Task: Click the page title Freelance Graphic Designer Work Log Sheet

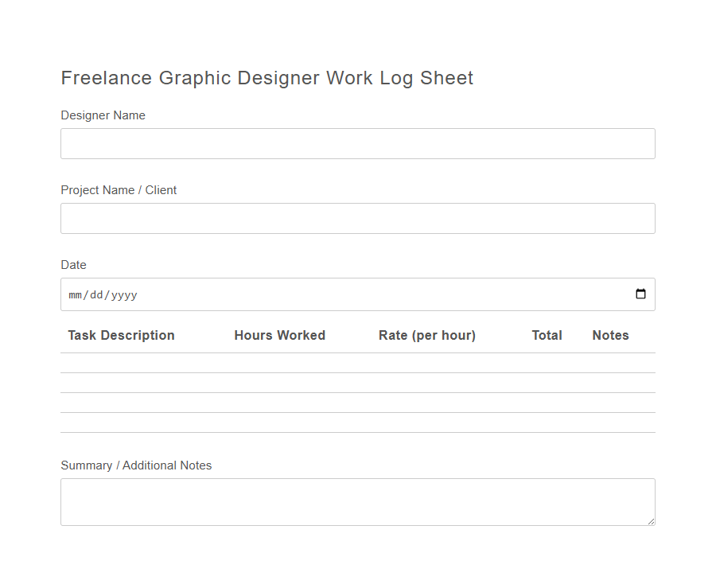Action: [x=267, y=78]
